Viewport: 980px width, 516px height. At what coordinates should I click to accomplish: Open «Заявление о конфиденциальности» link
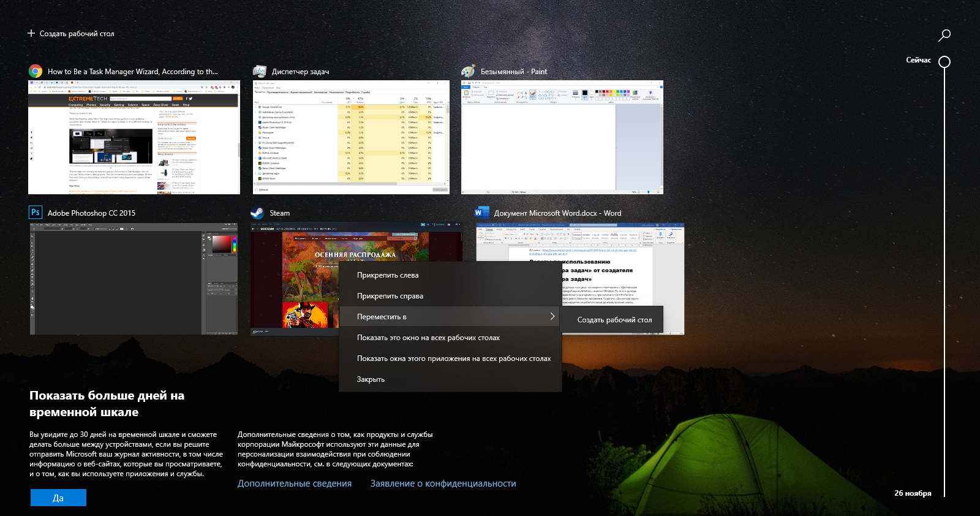pos(443,484)
